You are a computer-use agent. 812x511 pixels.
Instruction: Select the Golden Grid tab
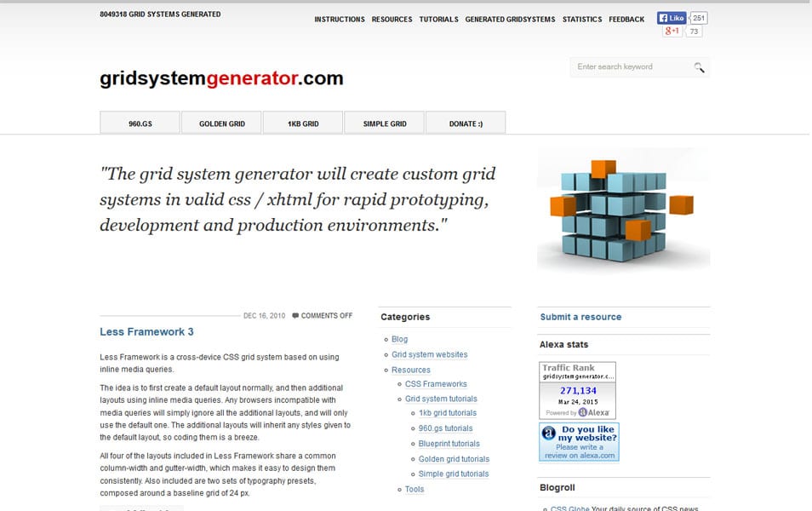(x=221, y=123)
